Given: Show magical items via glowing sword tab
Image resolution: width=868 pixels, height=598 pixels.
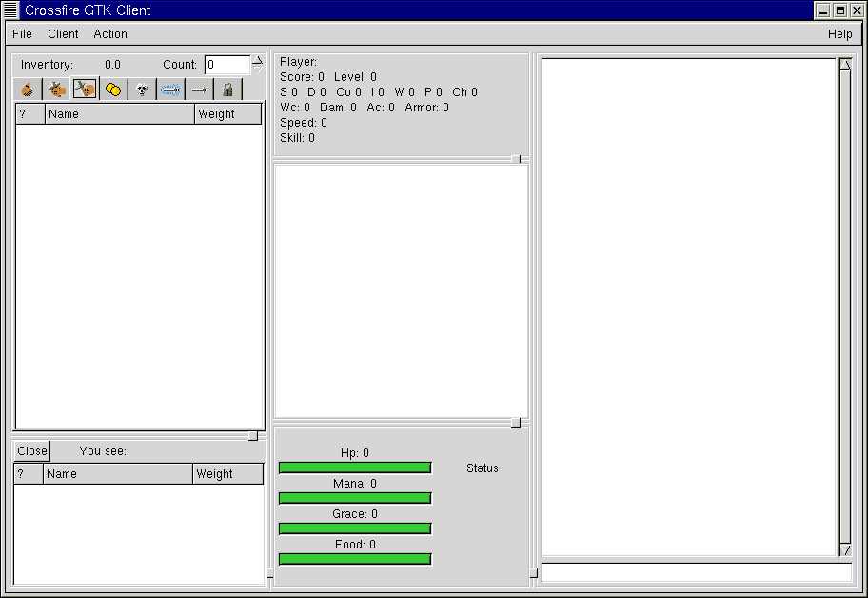Looking at the screenshot, I should (170, 90).
